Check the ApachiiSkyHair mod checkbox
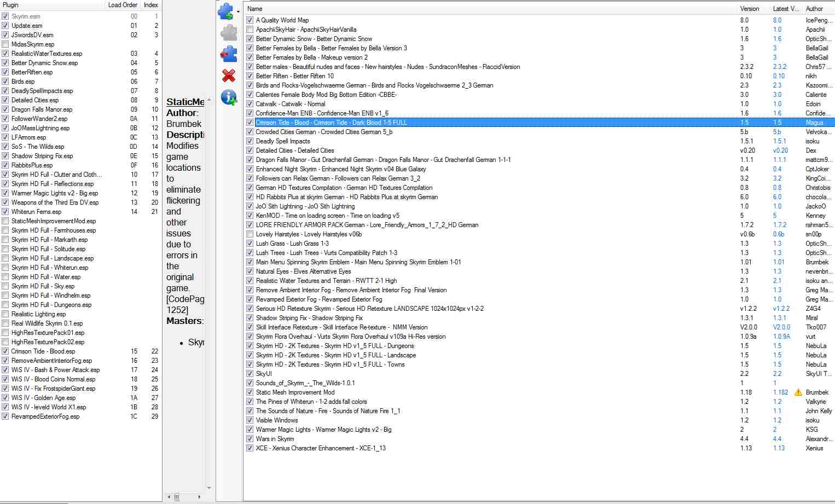The width and height of the screenshot is (835, 504). click(250, 30)
